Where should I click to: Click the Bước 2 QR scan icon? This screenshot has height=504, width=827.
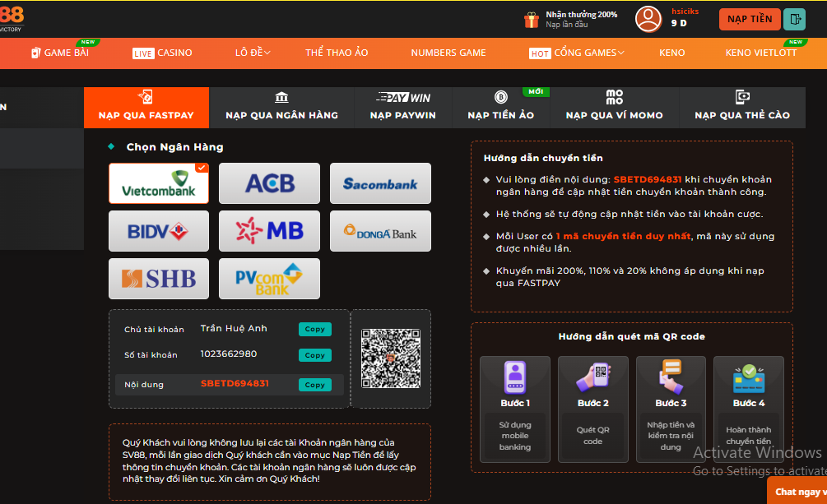[x=592, y=377]
